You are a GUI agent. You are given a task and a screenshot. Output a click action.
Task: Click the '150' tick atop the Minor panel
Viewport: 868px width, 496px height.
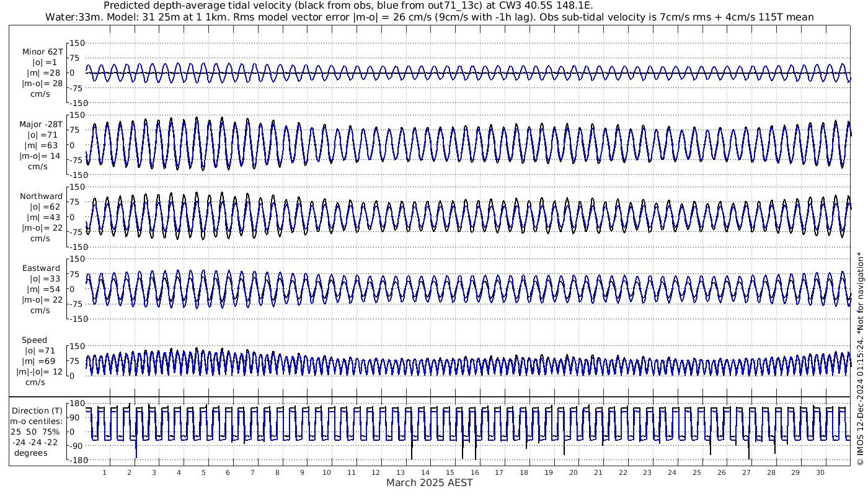coord(77,43)
